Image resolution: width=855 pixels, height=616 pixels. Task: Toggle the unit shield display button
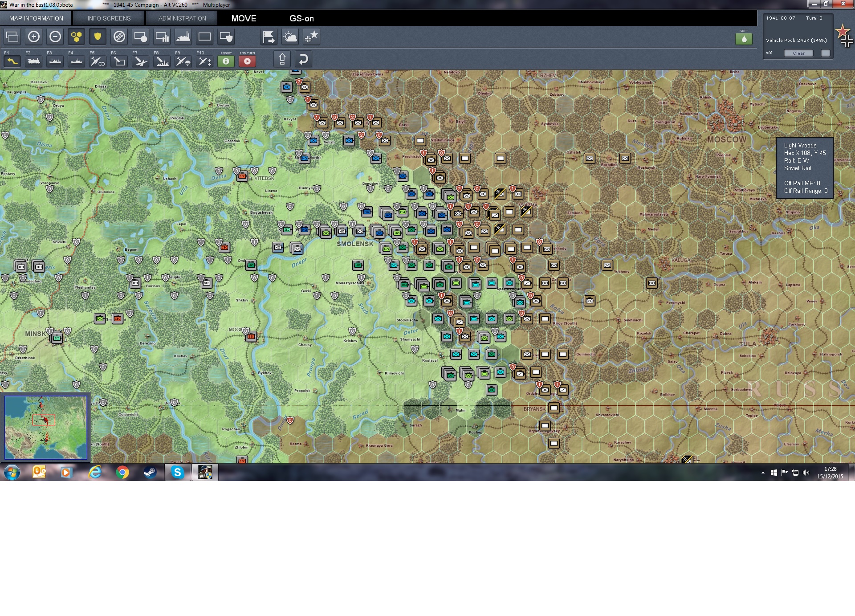point(98,37)
